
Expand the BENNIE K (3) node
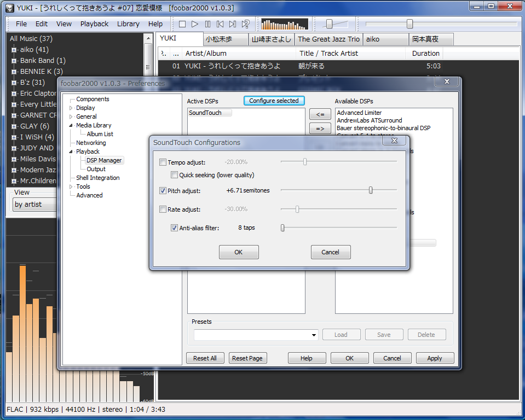(x=14, y=72)
